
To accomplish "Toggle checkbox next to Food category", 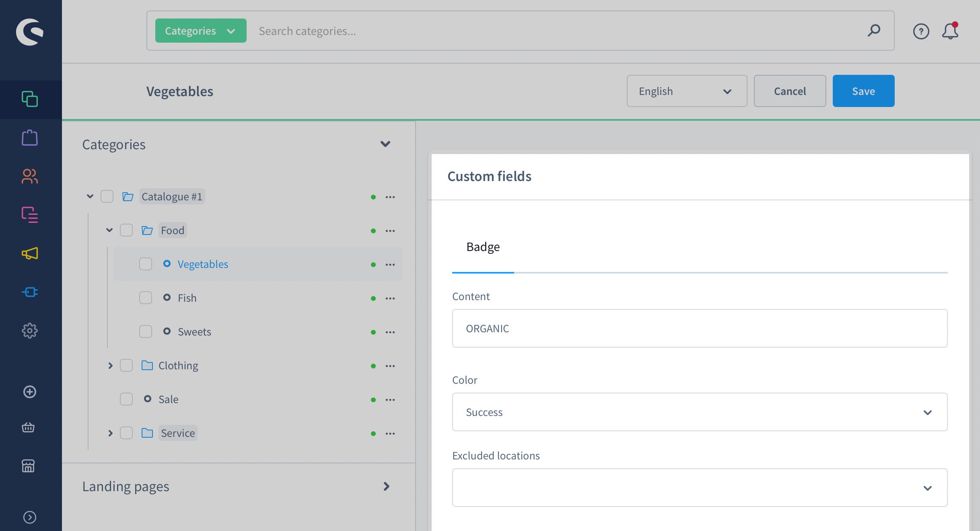I will pyautogui.click(x=126, y=230).
